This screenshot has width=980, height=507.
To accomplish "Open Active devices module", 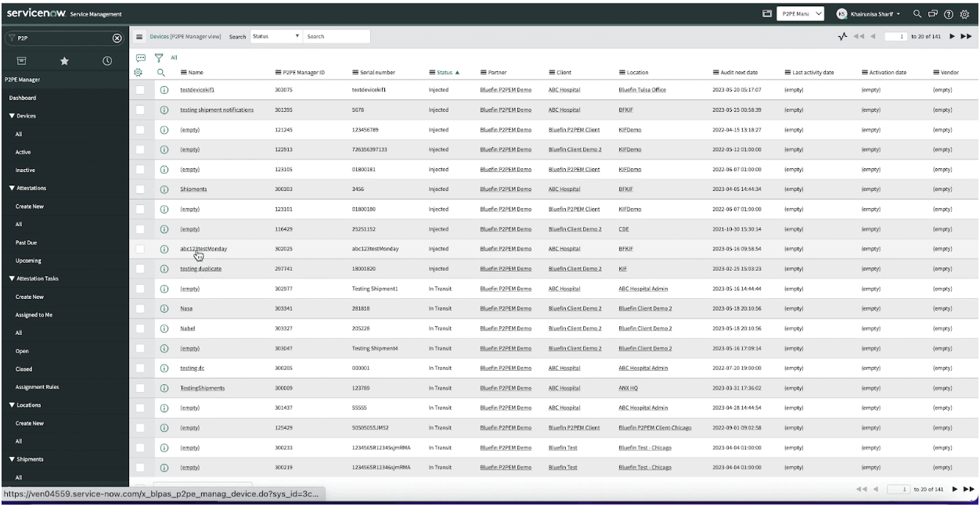I will click(23, 152).
